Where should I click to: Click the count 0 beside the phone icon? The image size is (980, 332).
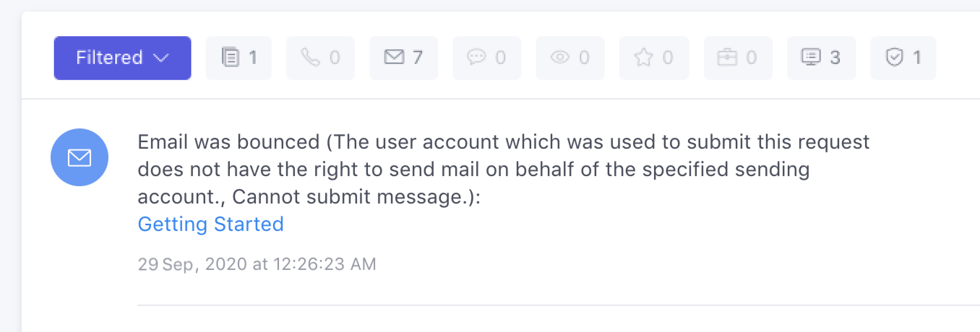click(335, 58)
